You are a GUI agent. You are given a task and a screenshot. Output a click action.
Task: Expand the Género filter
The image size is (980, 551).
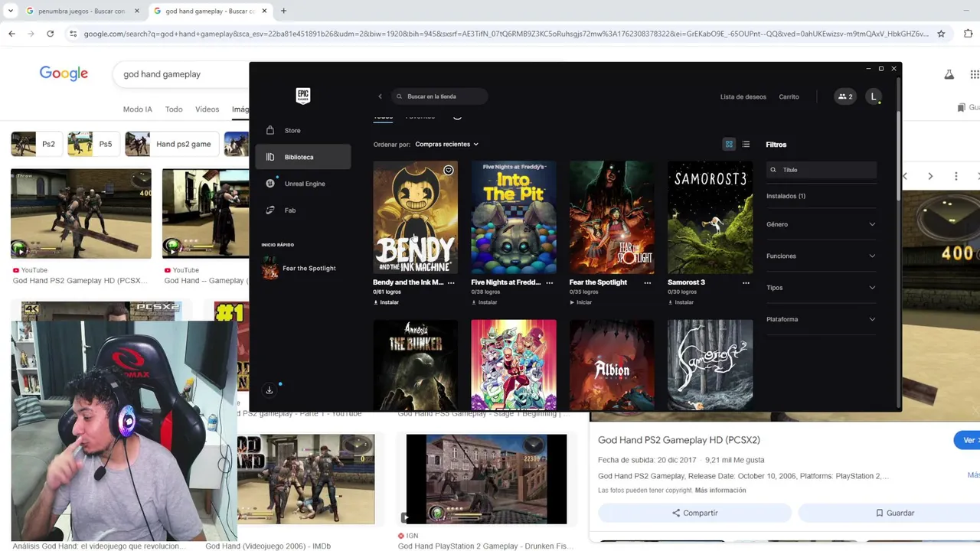821,224
